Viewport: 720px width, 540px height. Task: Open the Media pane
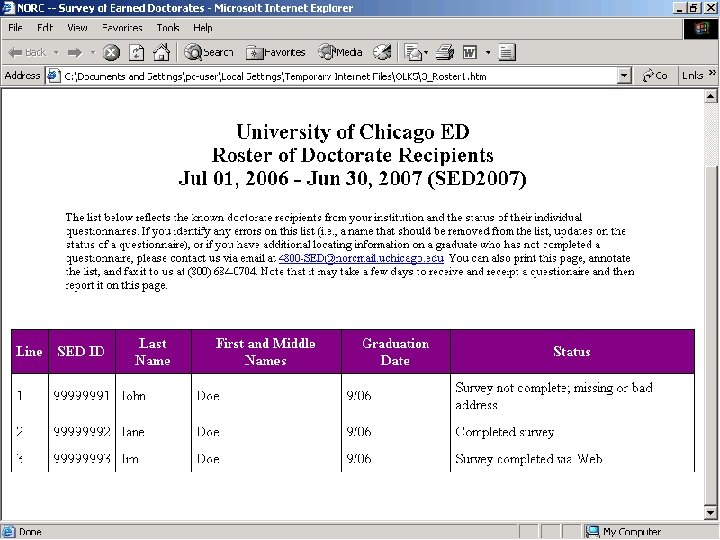[340, 52]
